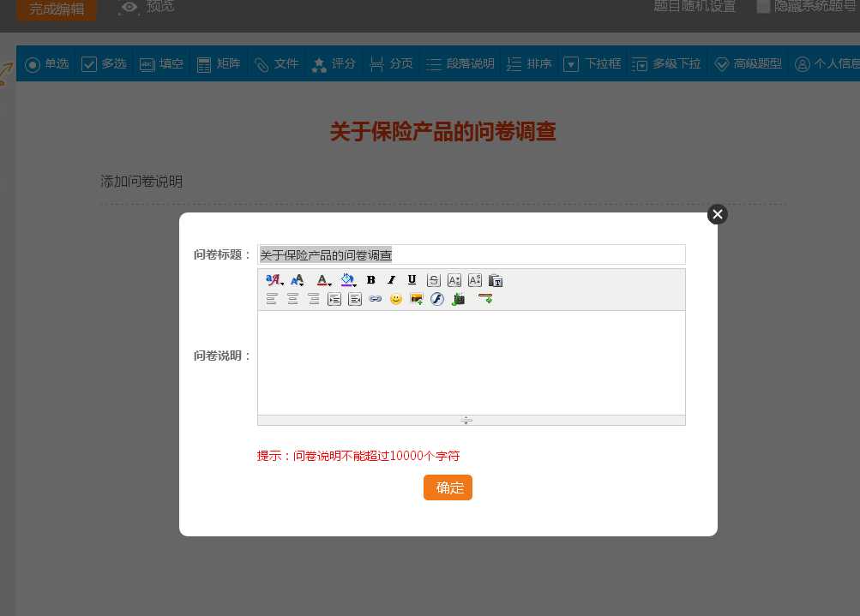Click the superscript icon

(x=475, y=281)
